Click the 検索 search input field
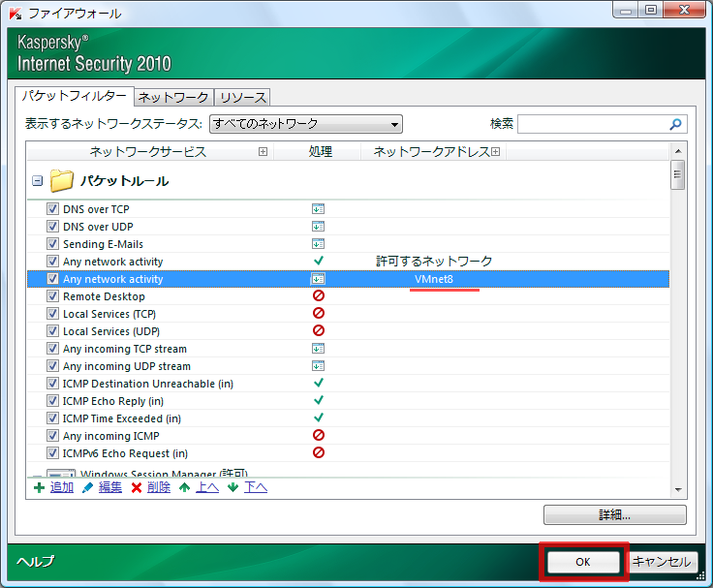The height and width of the screenshot is (588, 713). click(x=592, y=124)
